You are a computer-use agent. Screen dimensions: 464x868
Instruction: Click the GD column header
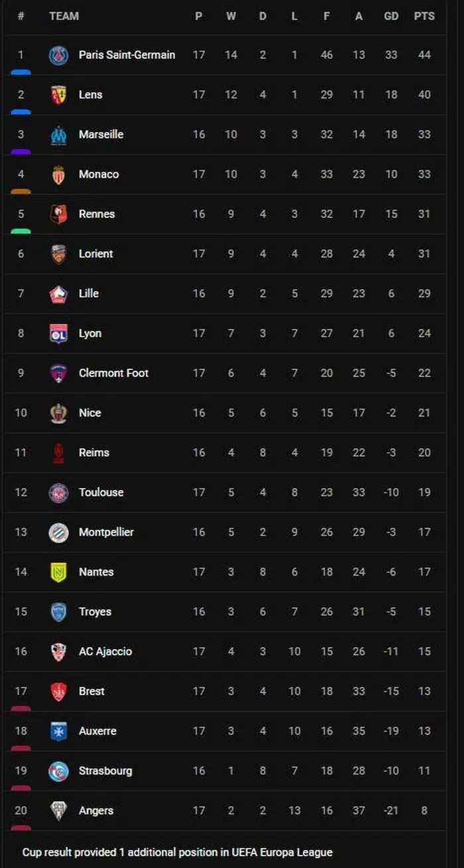[391, 16]
